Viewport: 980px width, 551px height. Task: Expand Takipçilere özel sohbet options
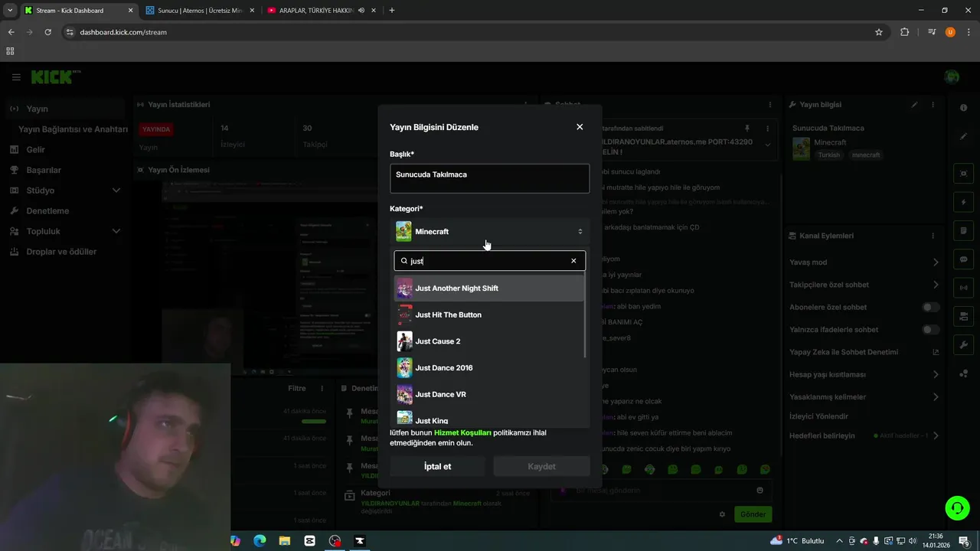pyautogui.click(x=936, y=285)
